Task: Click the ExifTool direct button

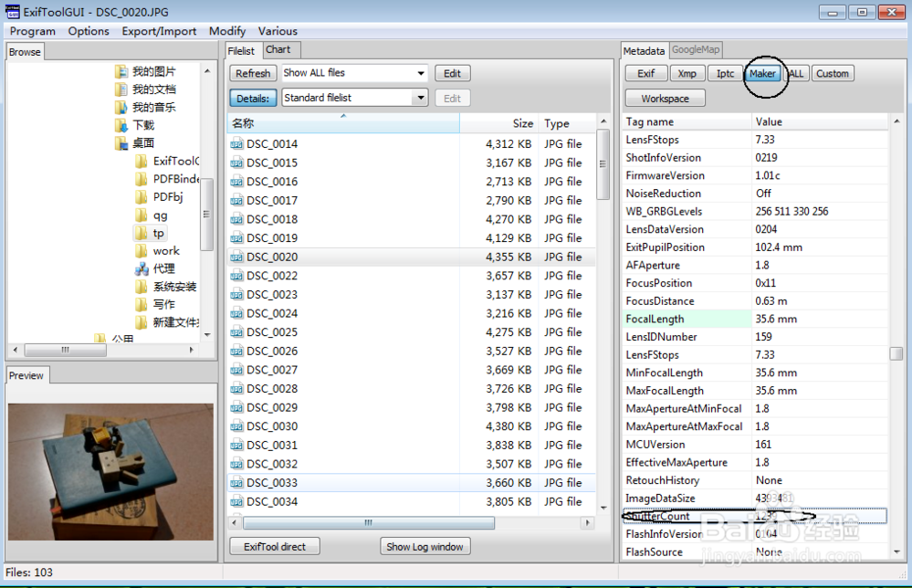Action: click(275, 547)
